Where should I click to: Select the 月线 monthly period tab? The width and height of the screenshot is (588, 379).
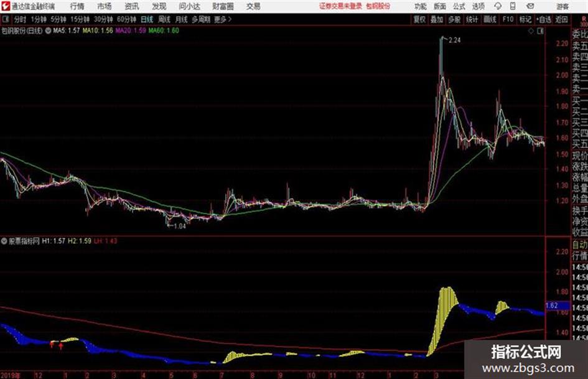pyautogui.click(x=181, y=19)
